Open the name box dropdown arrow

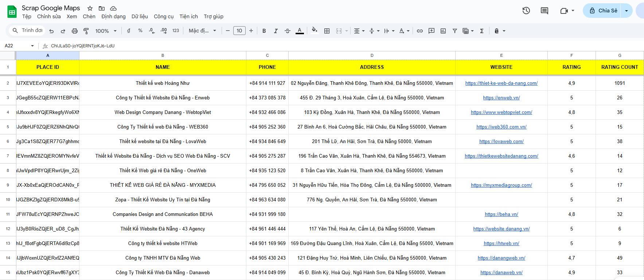pyautogui.click(x=32, y=46)
